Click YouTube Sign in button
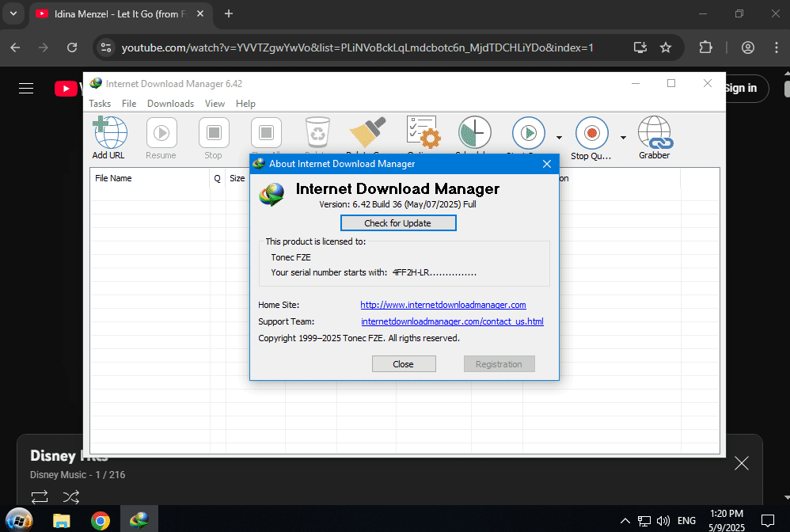Image resolution: width=790 pixels, height=532 pixels. pyautogui.click(x=746, y=88)
